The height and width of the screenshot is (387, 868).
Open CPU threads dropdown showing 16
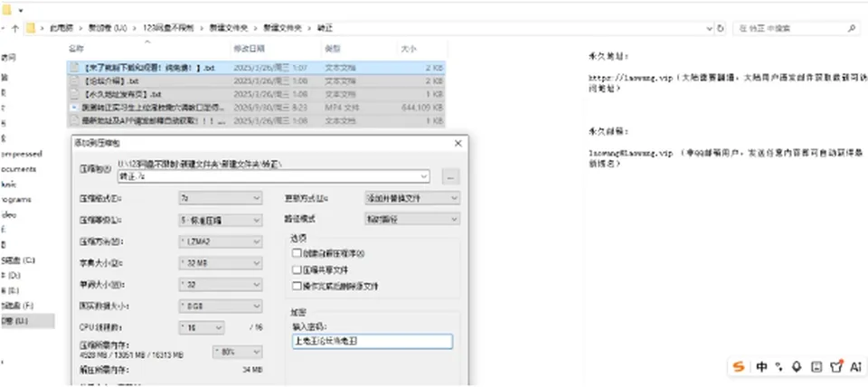coord(202,327)
